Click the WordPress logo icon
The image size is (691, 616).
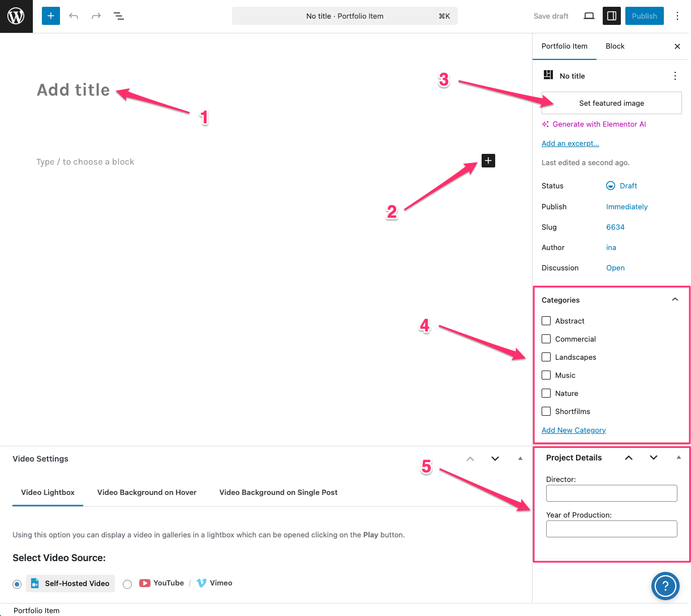click(x=16, y=16)
